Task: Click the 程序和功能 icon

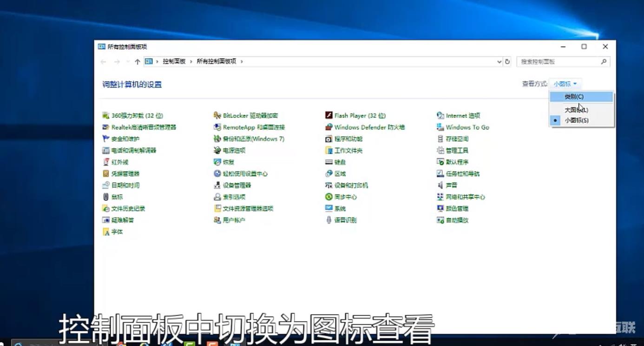Action: pyautogui.click(x=329, y=139)
